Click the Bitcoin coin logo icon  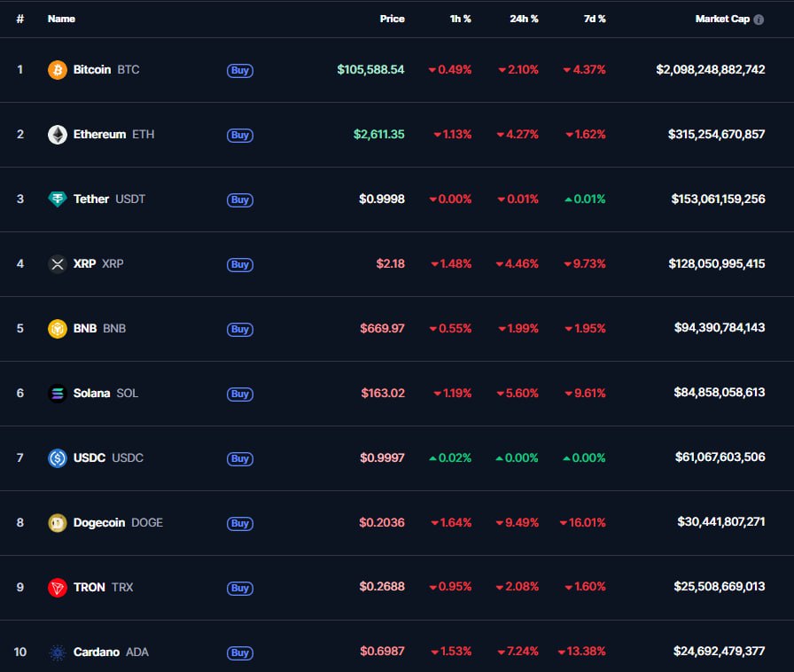[x=58, y=70]
